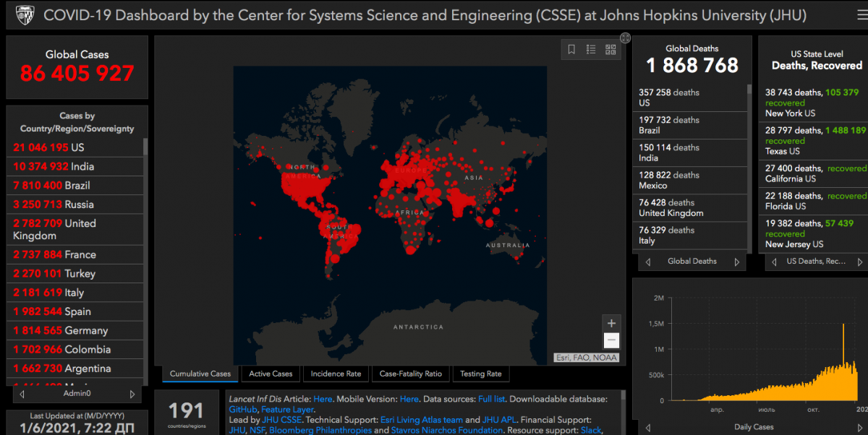868x435 pixels.
Task: Click left arrow beside US Deaths label
Action: click(x=774, y=262)
